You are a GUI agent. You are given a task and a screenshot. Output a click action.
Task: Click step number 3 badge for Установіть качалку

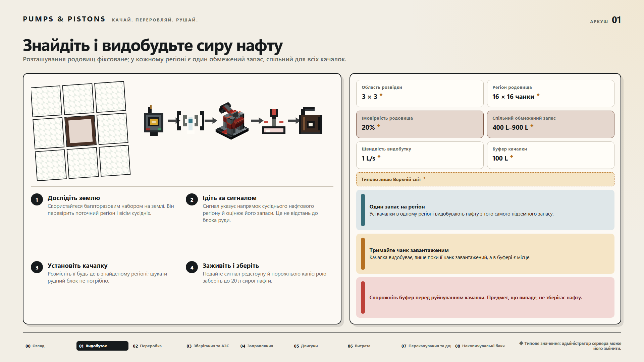[37, 267]
